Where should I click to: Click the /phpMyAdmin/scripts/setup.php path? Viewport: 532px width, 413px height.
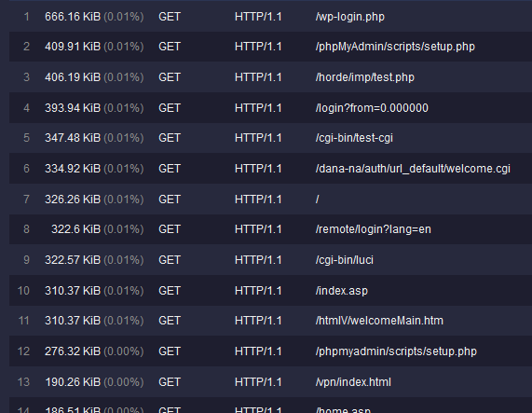click(x=395, y=47)
